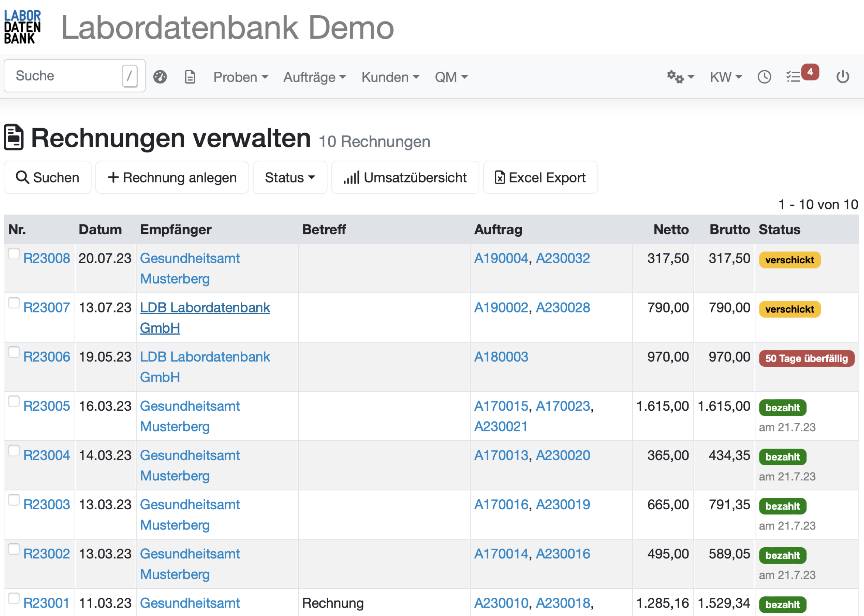Open the Aufträge dropdown menu
Viewport: 864px width, 616px height.
pos(314,76)
